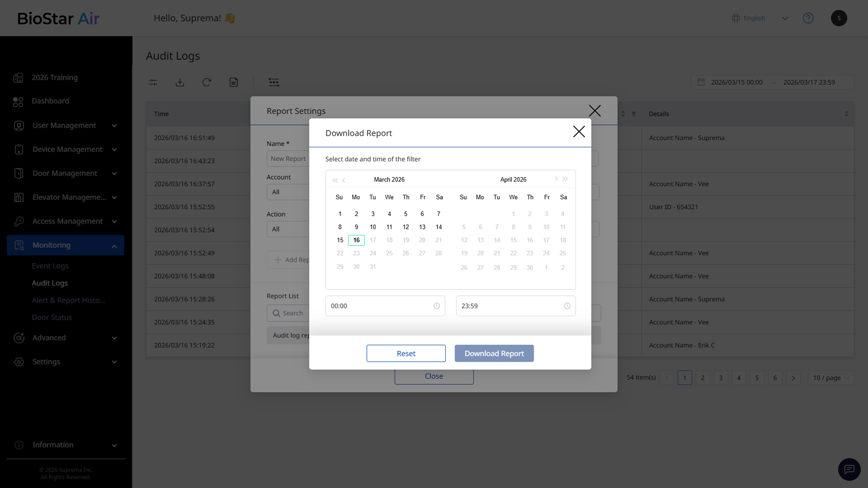
Task: Select March 15 in the calendar
Action: (340, 240)
